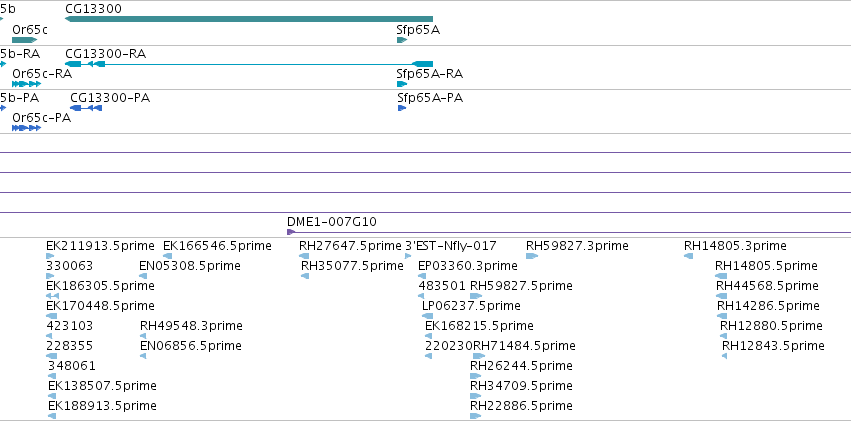Screen dimensions: 851x421
Task: Click the 3'EST-Nfly-017 label
Action: tap(450, 246)
